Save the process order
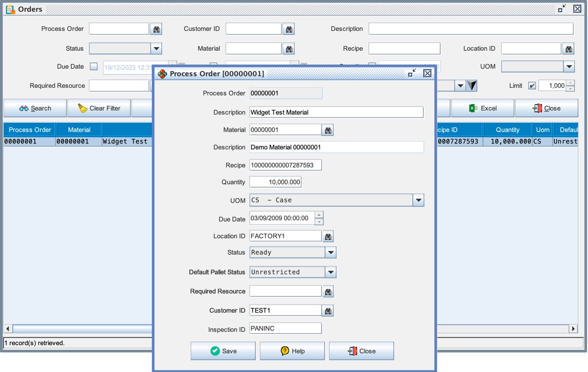This screenshot has width=588, height=372. click(x=223, y=351)
